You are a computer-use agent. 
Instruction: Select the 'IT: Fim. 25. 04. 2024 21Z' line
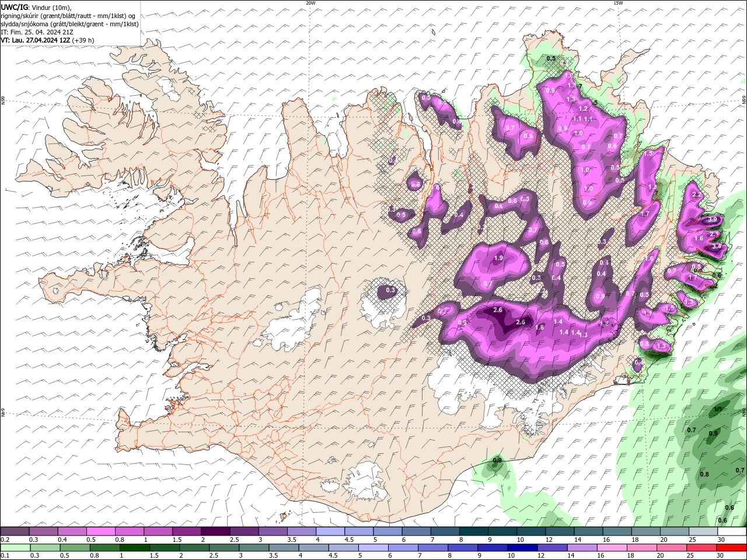[37, 32]
